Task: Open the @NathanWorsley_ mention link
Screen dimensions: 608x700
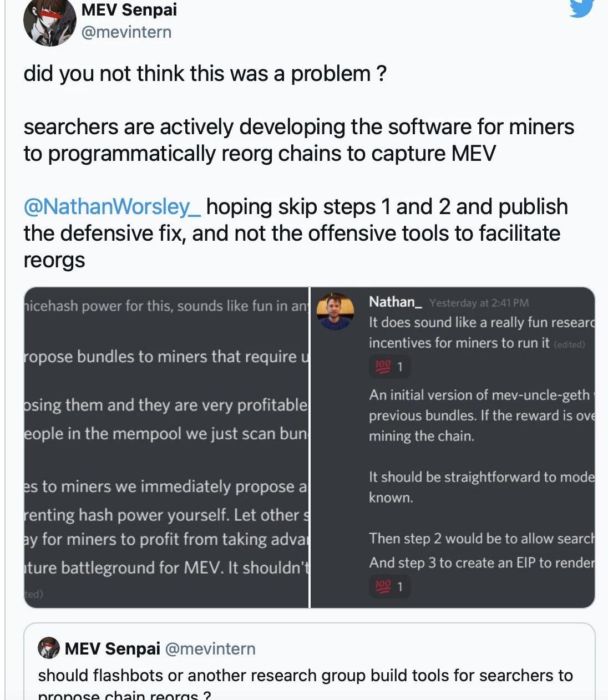Action: tap(112, 207)
